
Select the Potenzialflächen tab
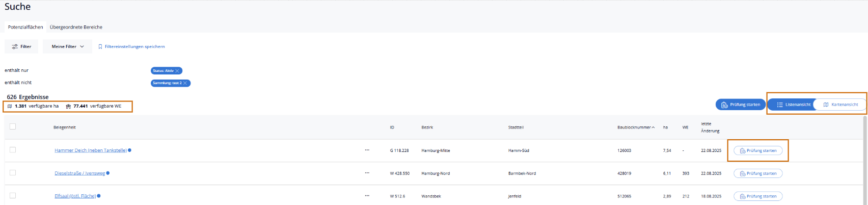25,27
